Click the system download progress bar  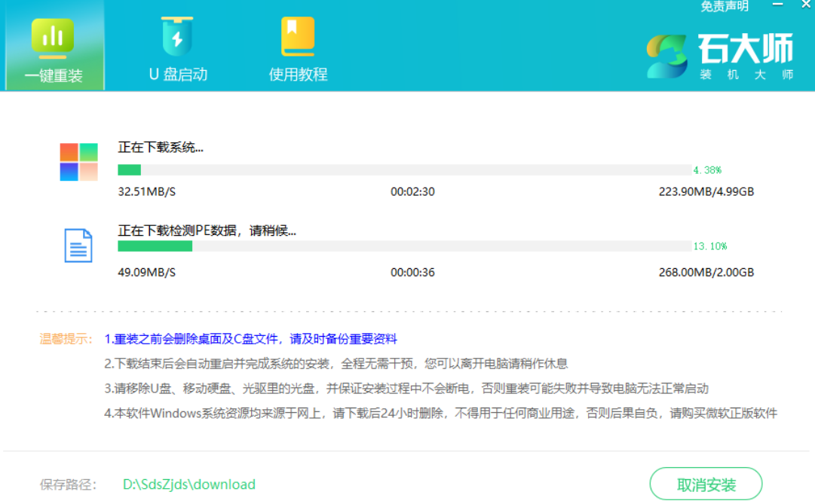tap(404, 170)
